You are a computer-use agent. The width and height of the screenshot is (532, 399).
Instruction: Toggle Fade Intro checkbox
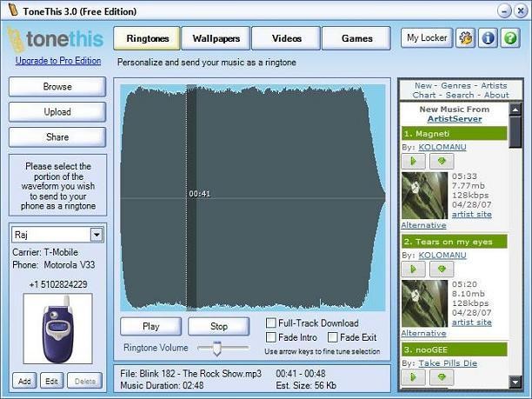pyautogui.click(x=270, y=337)
